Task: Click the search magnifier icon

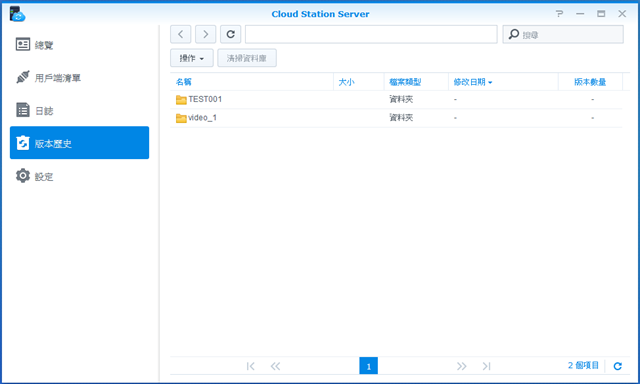Action: 514,34
